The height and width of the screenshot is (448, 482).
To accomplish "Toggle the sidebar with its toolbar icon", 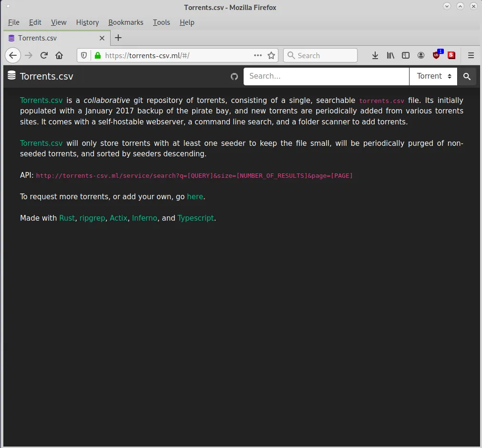I will (x=406, y=55).
